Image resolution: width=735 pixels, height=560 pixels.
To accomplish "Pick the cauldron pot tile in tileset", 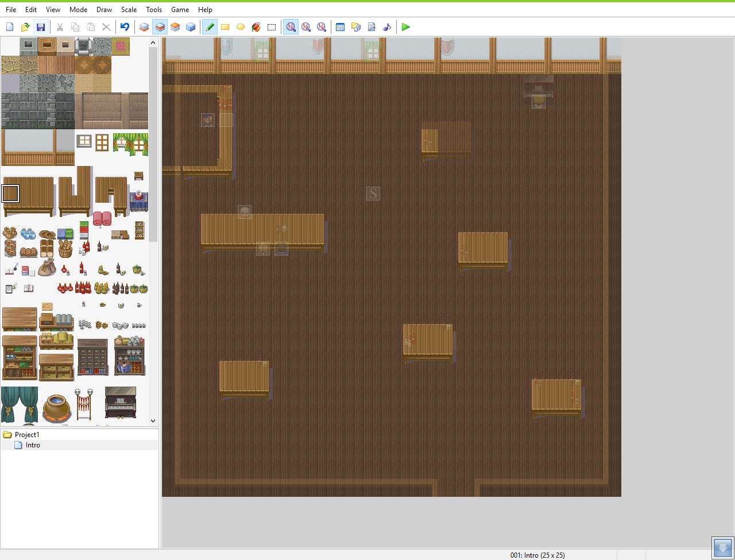I will (56, 409).
